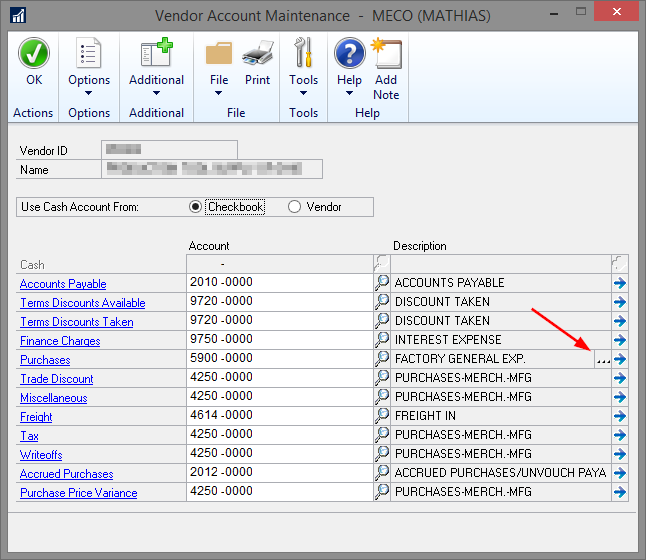Click blue arrow beside Interest Expense description

click(620, 340)
